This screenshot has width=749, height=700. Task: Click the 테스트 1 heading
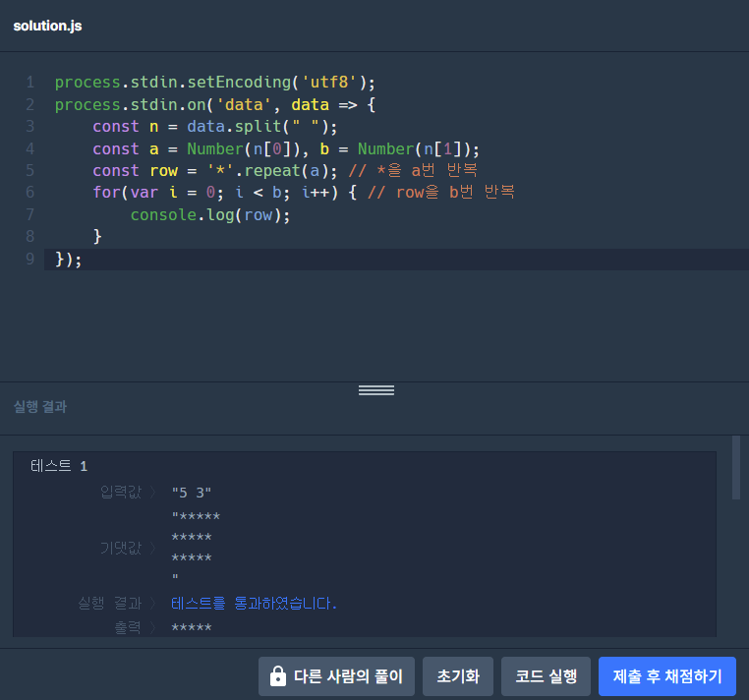(x=59, y=466)
